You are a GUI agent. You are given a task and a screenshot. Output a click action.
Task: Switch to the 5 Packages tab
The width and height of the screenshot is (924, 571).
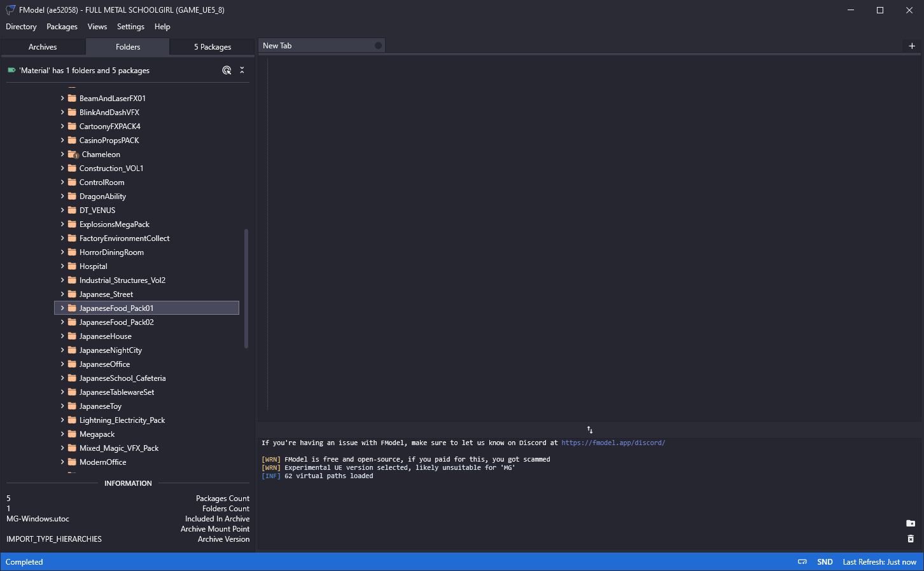[213, 47]
